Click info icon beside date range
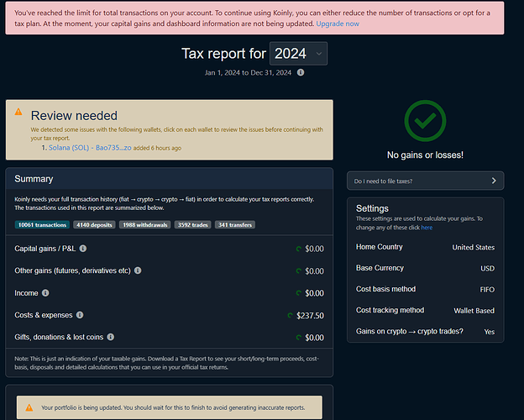 point(301,72)
